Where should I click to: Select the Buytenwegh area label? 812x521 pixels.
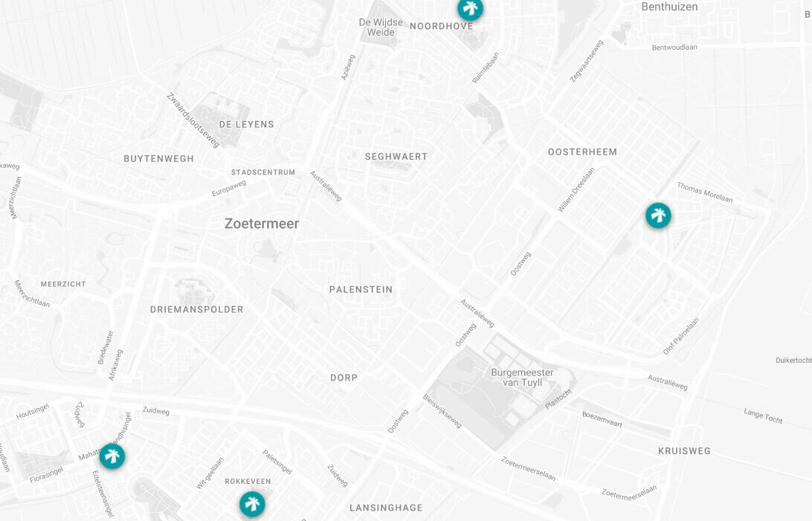coord(158,159)
